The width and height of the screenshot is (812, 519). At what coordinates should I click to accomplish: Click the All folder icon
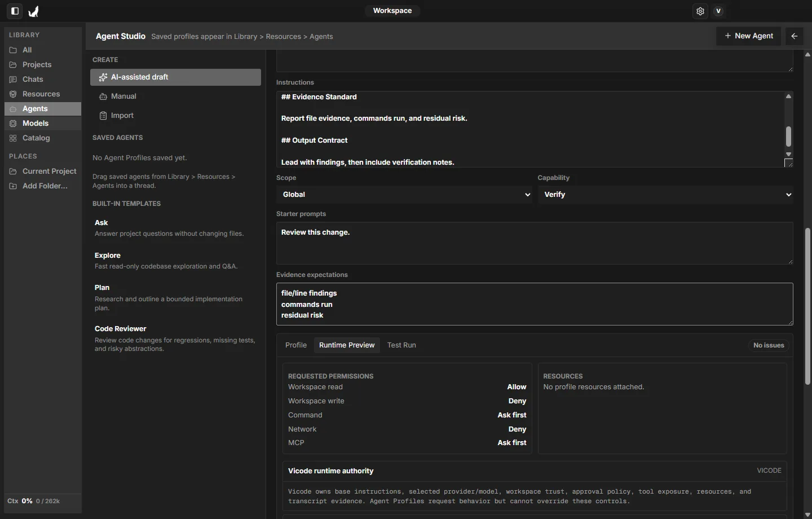click(x=13, y=50)
